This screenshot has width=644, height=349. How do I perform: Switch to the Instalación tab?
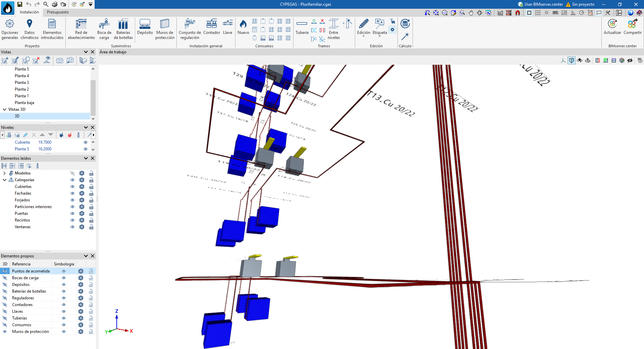tap(29, 12)
